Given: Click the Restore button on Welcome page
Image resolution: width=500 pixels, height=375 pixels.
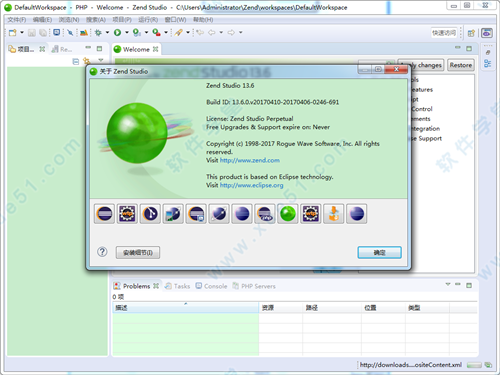Looking at the screenshot, I should 461,65.
